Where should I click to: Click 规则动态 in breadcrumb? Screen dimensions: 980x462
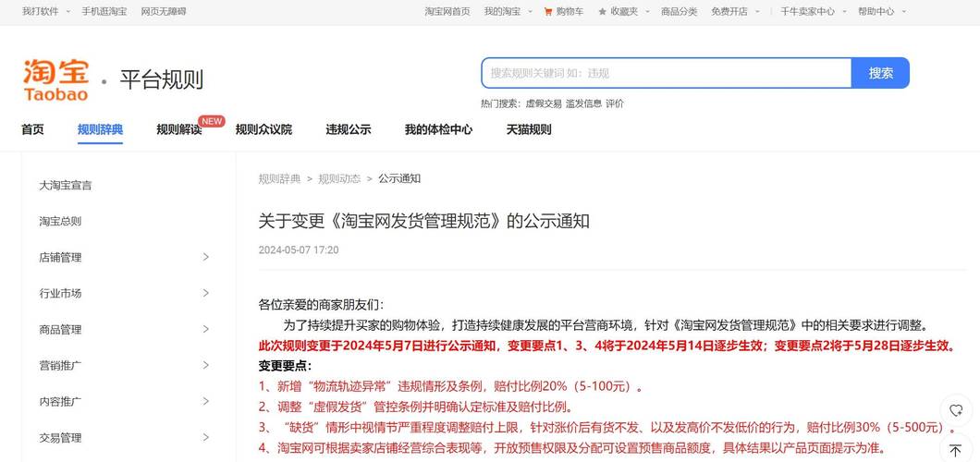(x=339, y=178)
